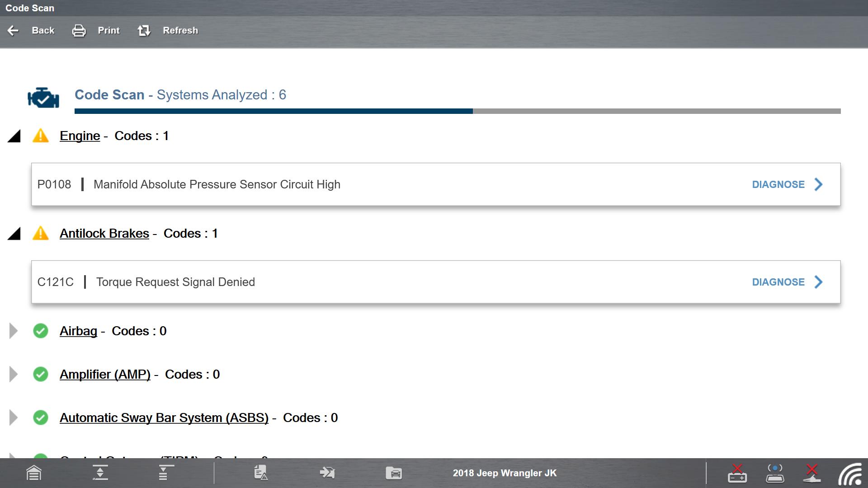Open the vehicle records folder icon
This screenshot has height=488, width=868.
[x=394, y=473]
